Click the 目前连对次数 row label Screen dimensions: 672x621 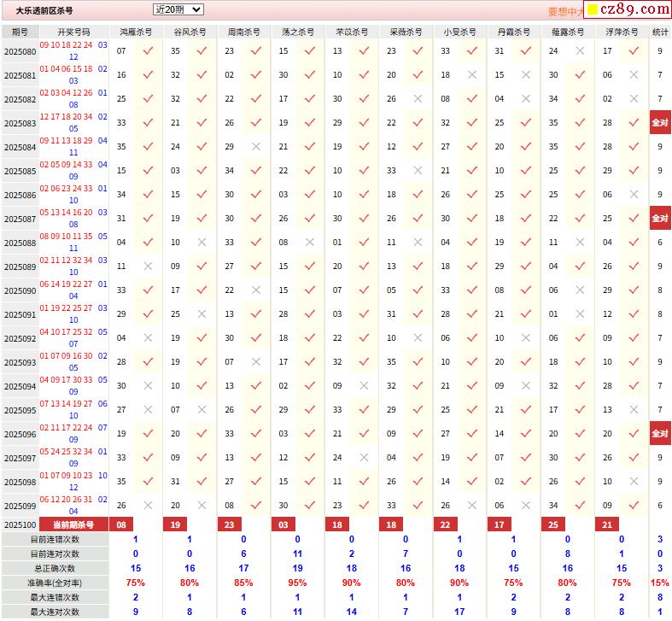point(55,554)
